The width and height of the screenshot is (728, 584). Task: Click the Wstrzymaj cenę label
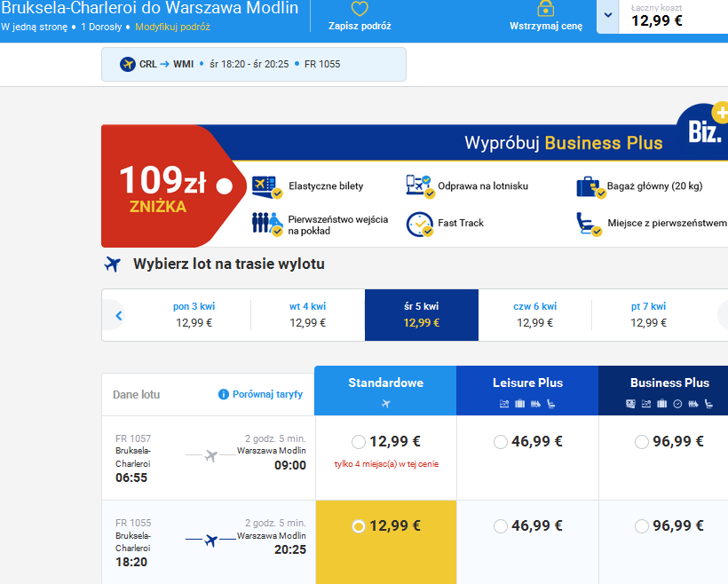[546, 26]
